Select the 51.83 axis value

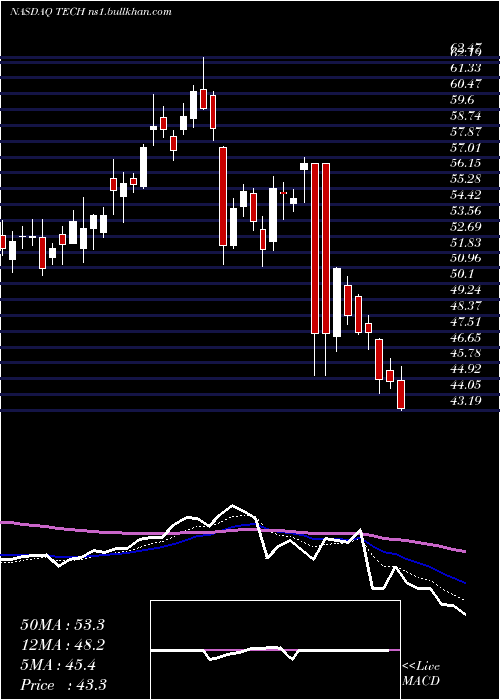click(x=466, y=242)
